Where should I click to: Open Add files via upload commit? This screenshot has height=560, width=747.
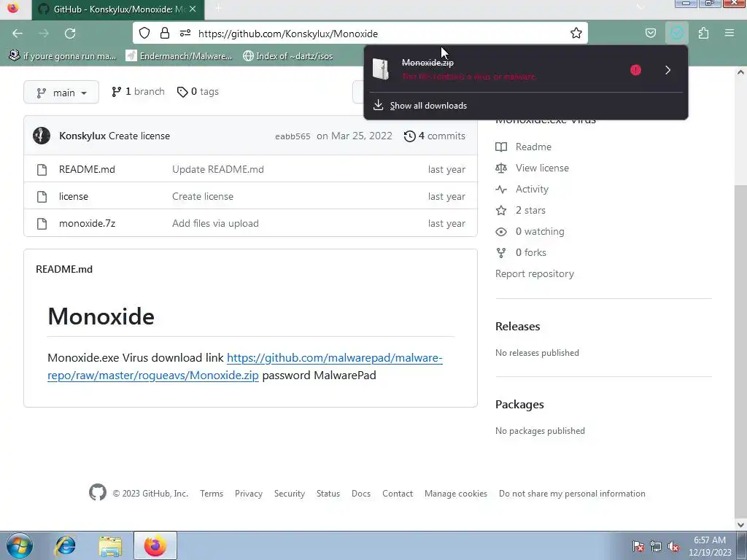pyautogui.click(x=215, y=223)
